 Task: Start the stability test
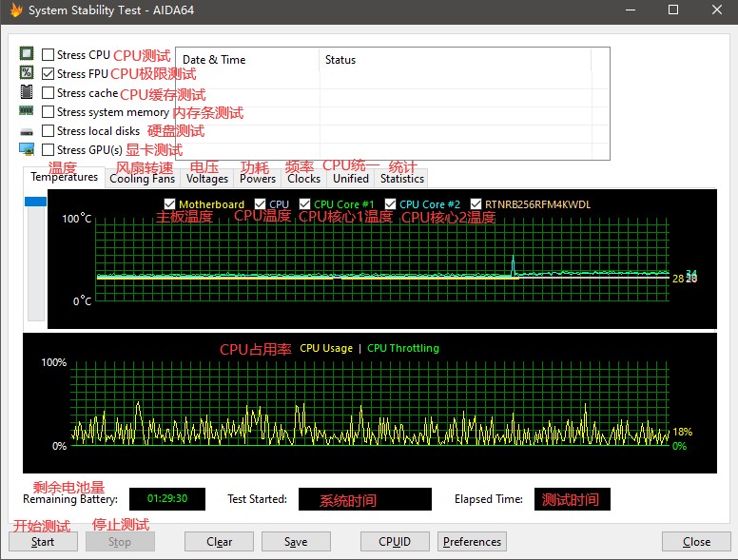(43, 542)
